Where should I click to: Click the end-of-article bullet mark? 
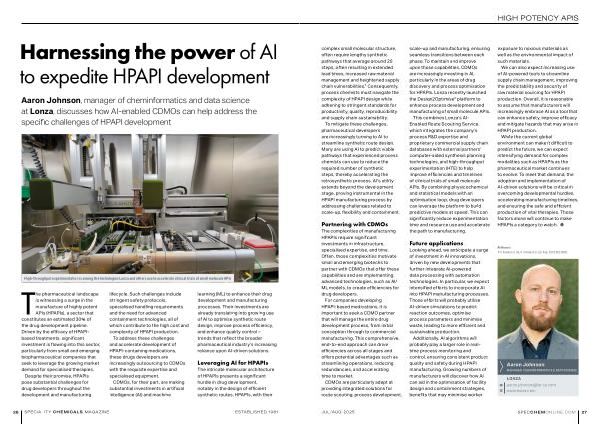562,225
